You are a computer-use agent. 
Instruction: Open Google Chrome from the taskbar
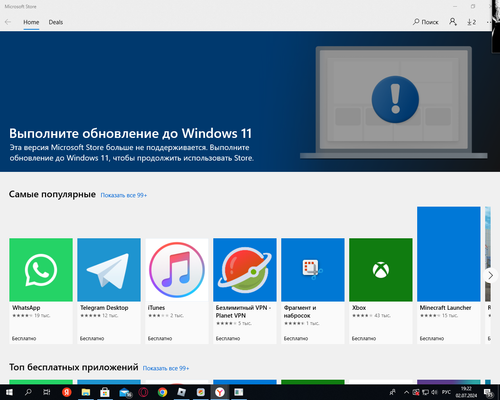162,392
